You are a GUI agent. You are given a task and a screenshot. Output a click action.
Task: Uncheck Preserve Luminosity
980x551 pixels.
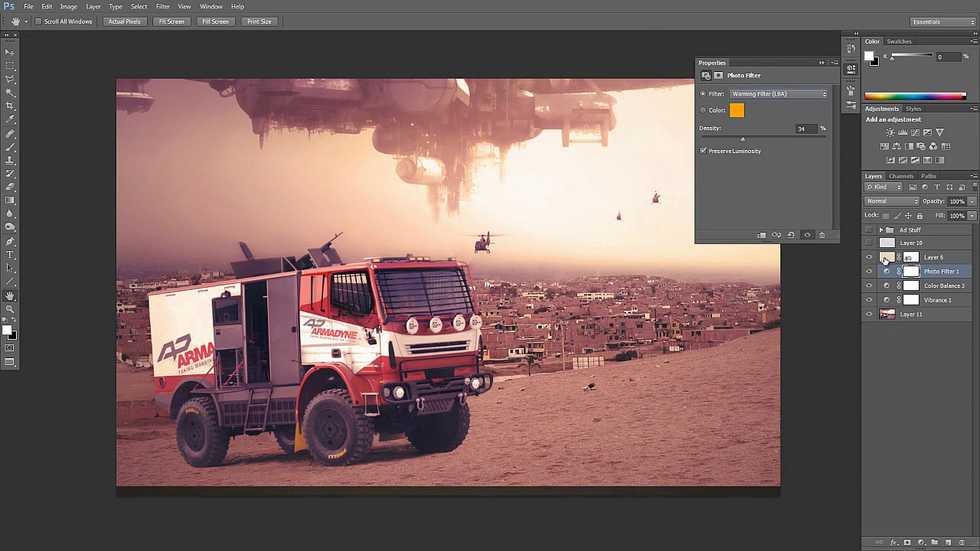704,151
